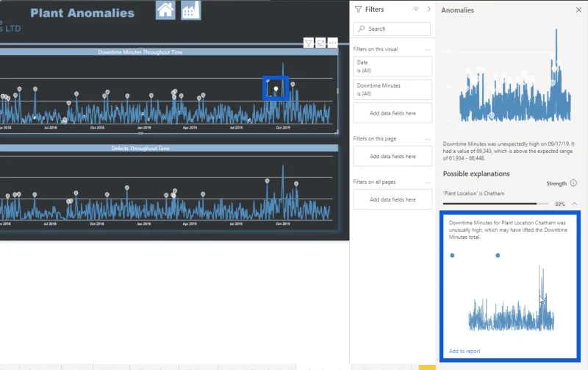
Task: Open focus mode on downtime chart
Action: point(320,43)
